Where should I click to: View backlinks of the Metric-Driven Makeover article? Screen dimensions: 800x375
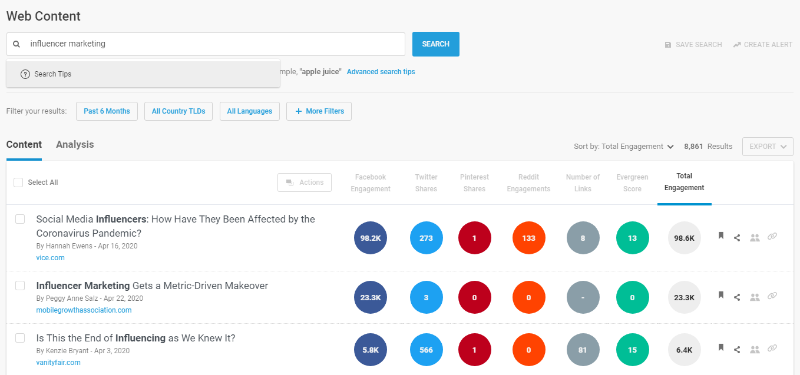pyautogui.click(x=772, y=295)
